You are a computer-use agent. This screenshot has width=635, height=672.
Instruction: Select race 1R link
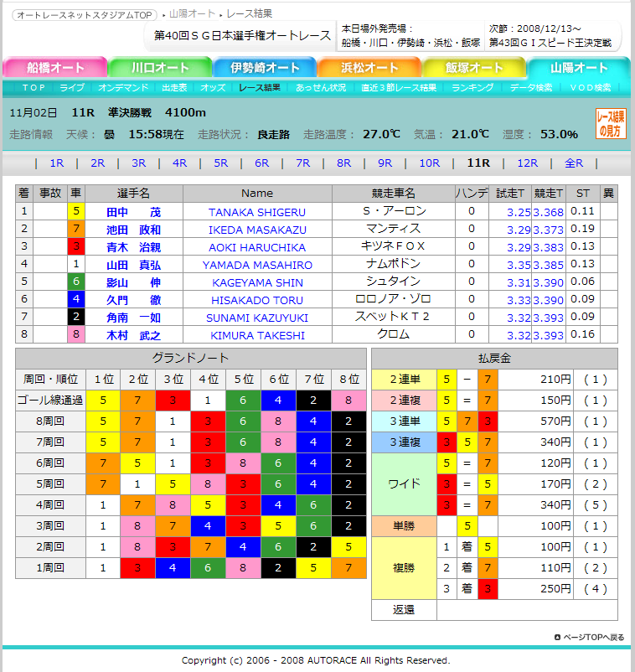coord(57,163)
